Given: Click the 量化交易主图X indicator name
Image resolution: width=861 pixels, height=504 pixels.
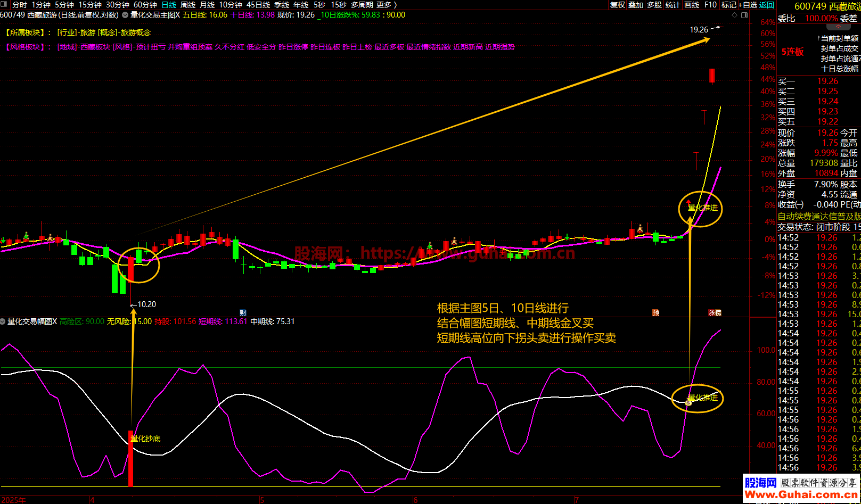Looking at the screenshot, I should tap(155, 15).
